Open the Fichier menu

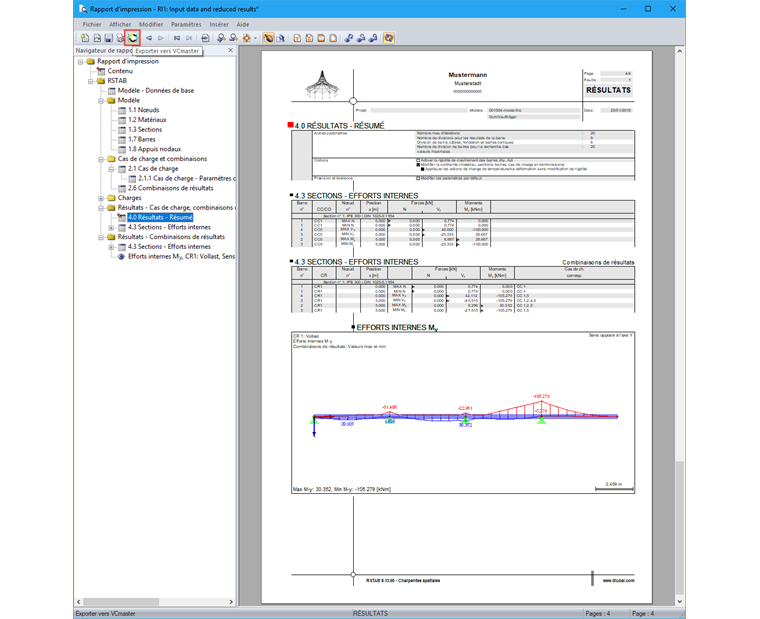click(92, 24)
